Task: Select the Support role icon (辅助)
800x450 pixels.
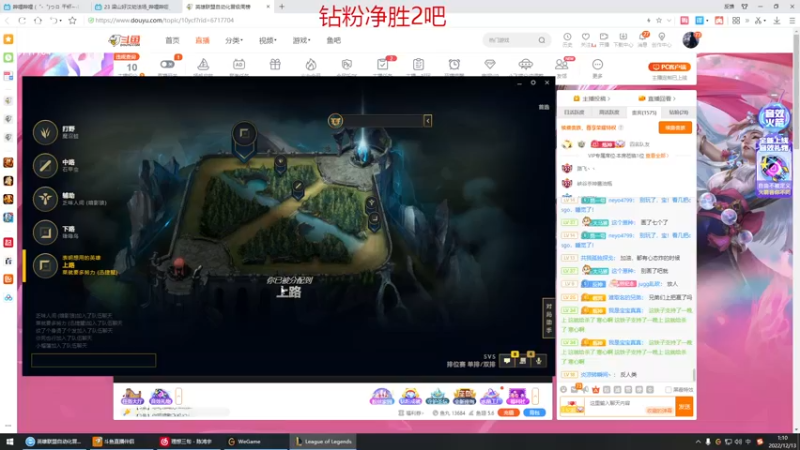Action: (45, 199)
